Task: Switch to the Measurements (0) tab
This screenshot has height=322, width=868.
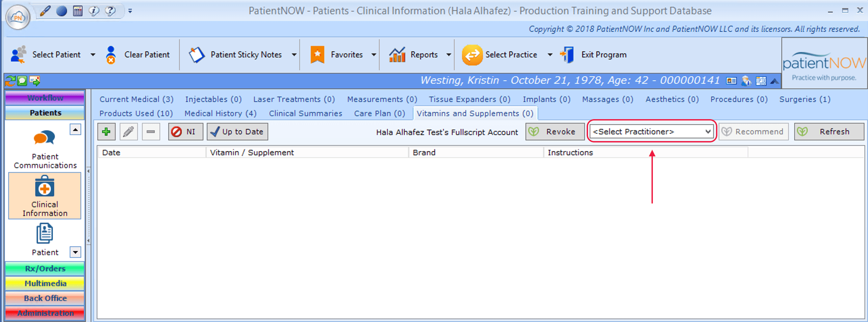Action: (x=382, y=99)
